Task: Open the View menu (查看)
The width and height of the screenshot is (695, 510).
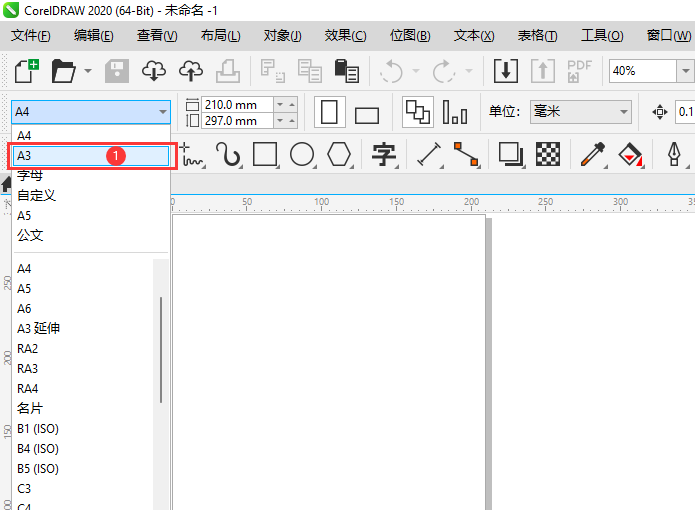Action: [157, 35]
